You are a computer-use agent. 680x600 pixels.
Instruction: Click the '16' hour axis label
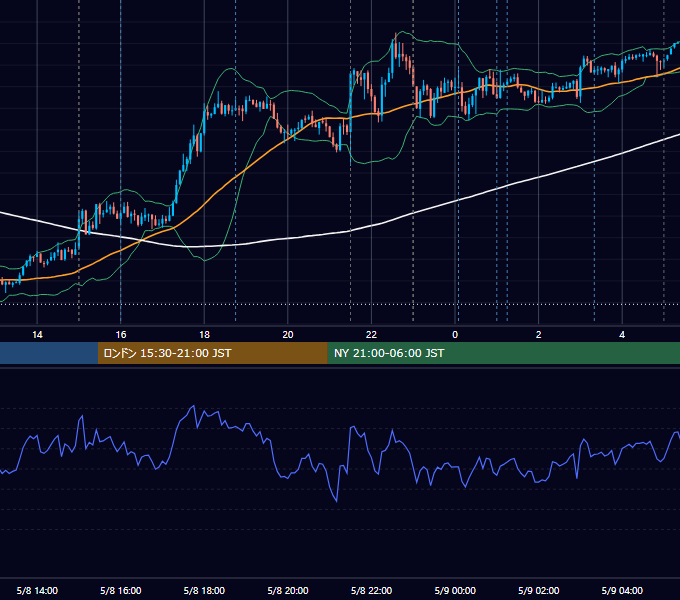(121, 335)
